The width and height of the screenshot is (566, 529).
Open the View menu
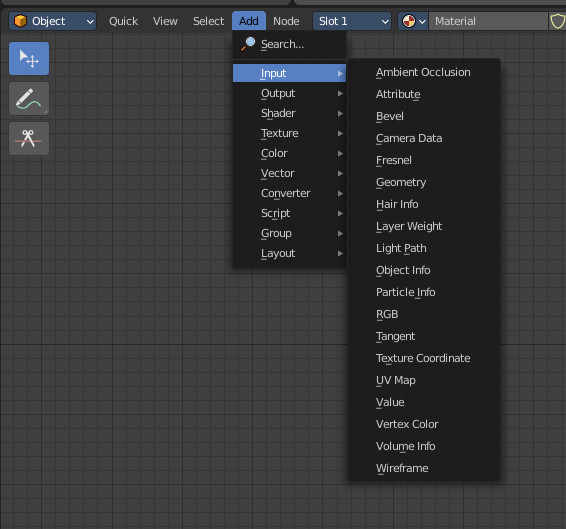click(165, 21)
